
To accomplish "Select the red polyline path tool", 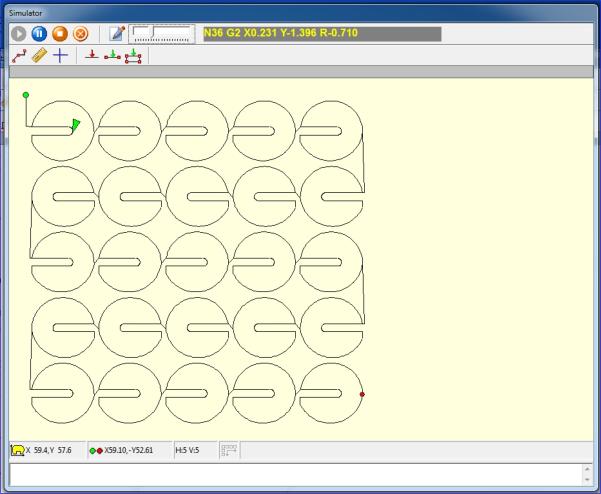I will coord(19,56).
